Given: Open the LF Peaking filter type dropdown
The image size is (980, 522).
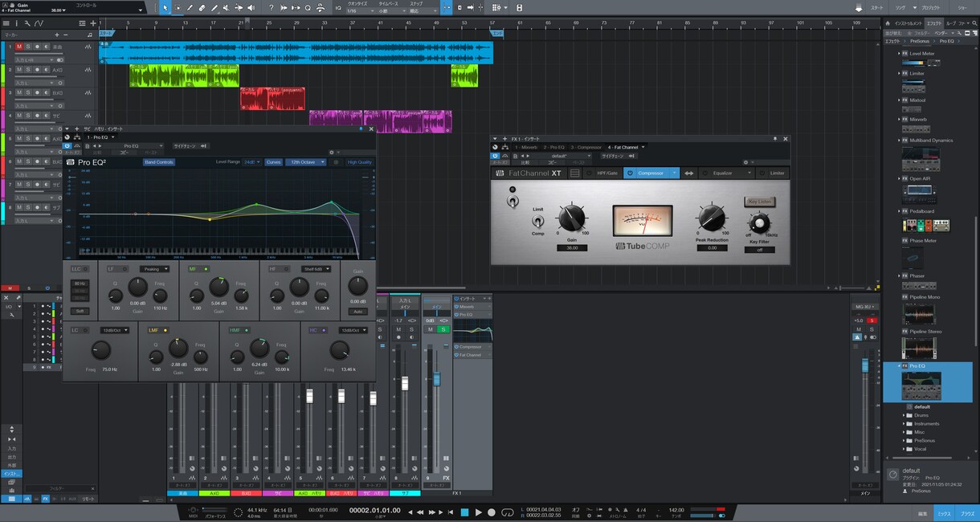Looking at the screenshot, I should tap(155, 269).
